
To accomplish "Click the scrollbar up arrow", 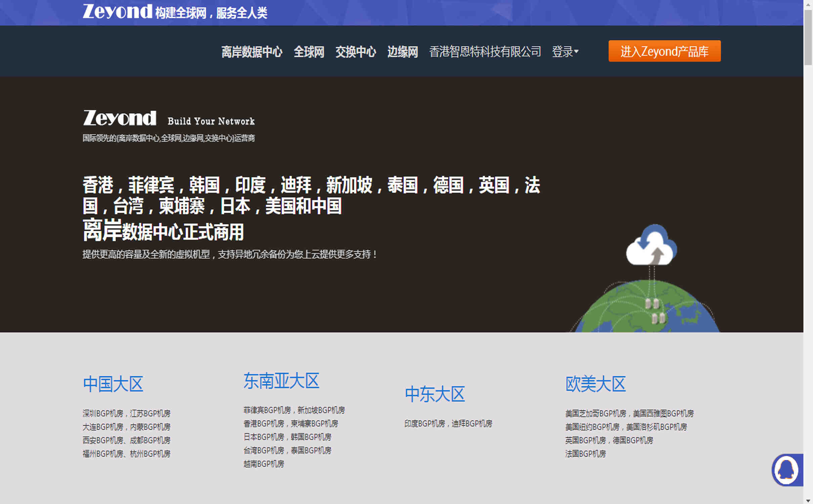I will pyautogui.click(x=808, y=4).
